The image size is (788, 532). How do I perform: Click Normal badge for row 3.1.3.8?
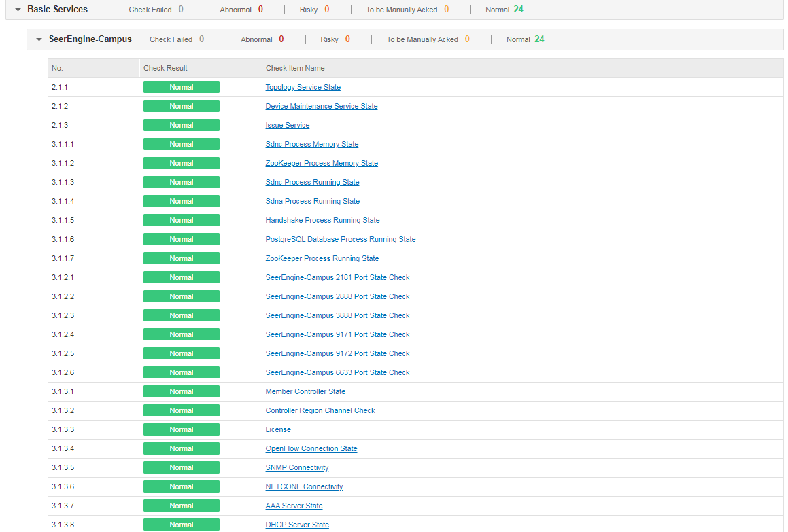[182, 525]
